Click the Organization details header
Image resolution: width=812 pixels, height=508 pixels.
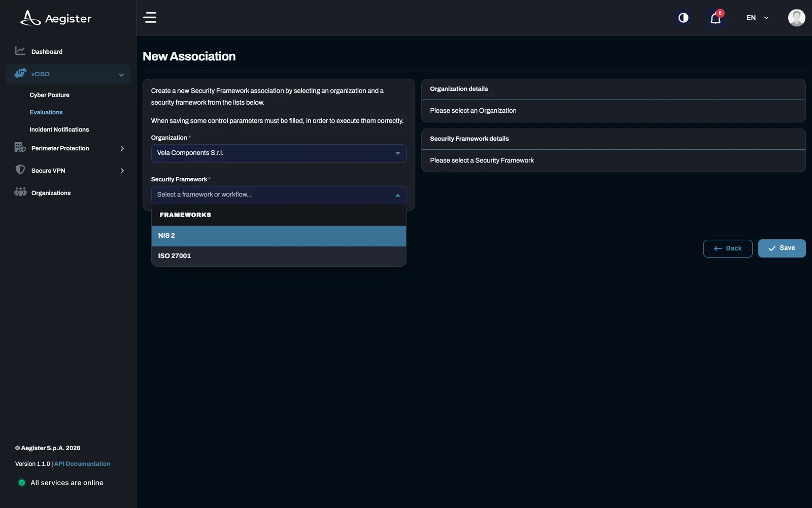(459, 89)
